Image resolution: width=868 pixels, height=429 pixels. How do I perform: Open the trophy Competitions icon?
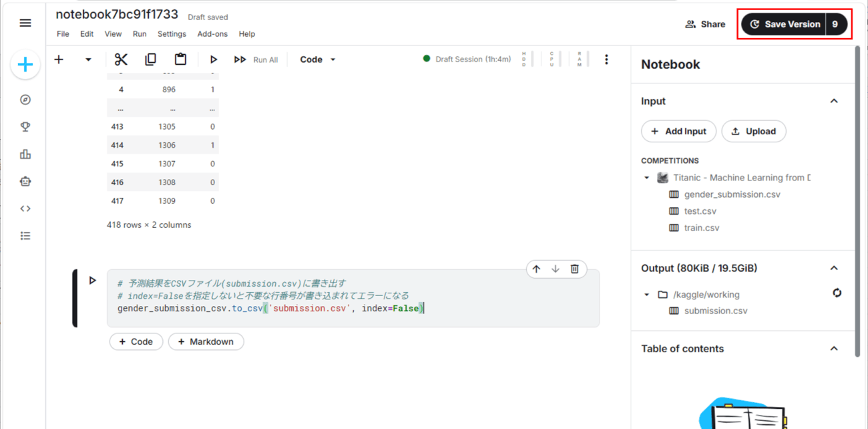[x=25, y=127]
